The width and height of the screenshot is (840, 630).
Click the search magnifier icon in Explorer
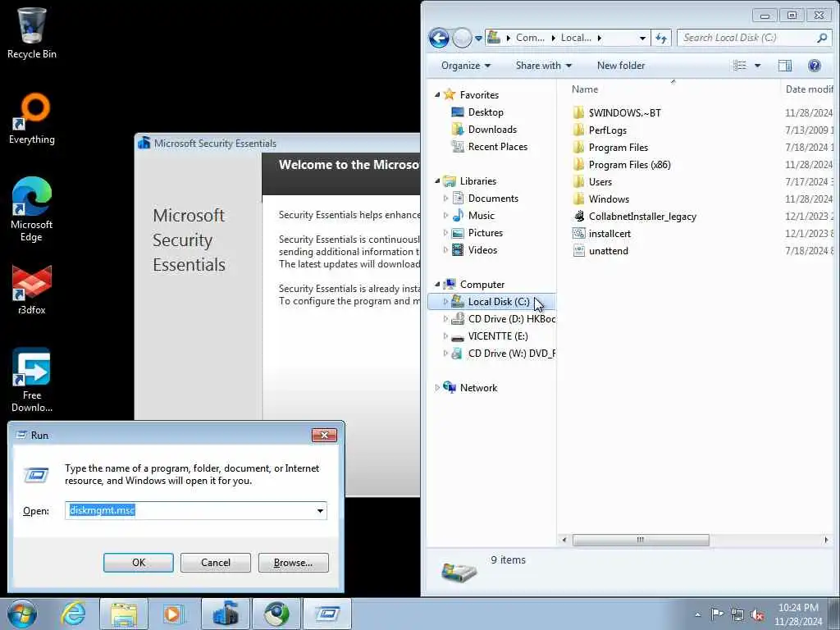coord(822,38)
